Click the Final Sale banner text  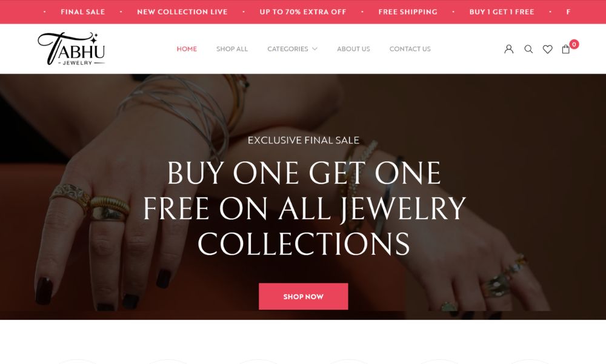[x=82, y=12]
